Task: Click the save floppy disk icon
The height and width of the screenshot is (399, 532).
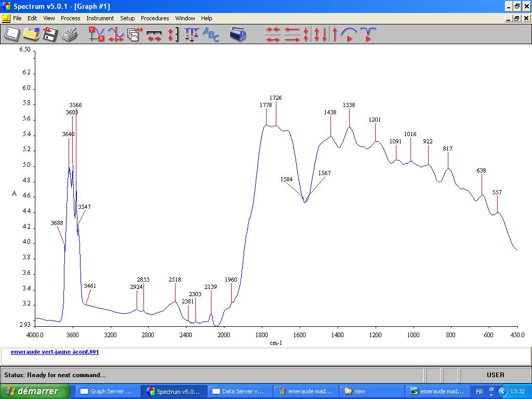Action: [x=50, y=34]
